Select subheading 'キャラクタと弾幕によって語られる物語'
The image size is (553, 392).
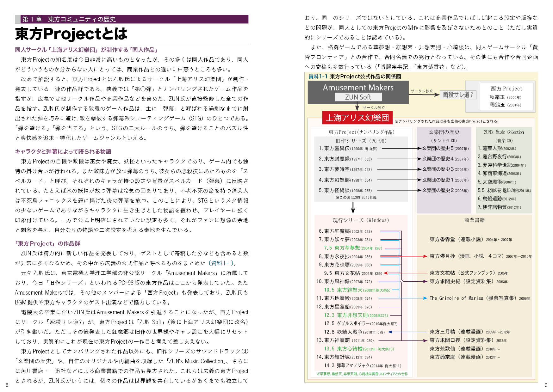(63, 151)
